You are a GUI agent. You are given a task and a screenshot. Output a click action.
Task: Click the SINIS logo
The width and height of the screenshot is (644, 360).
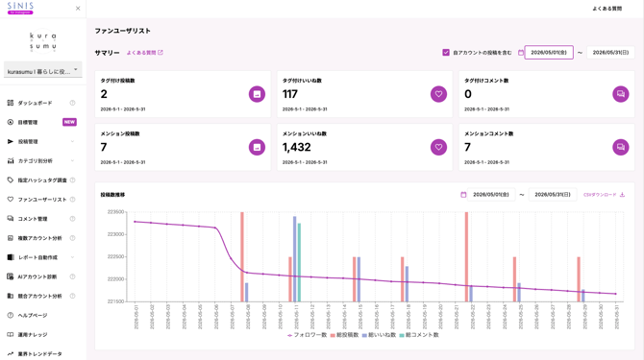[20, 8]
